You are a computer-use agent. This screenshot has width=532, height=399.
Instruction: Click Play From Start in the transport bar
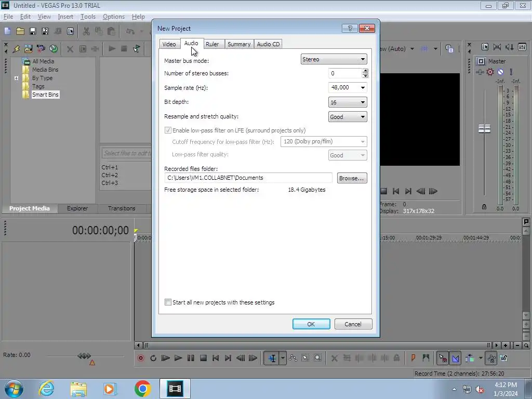tap(165, 358)
